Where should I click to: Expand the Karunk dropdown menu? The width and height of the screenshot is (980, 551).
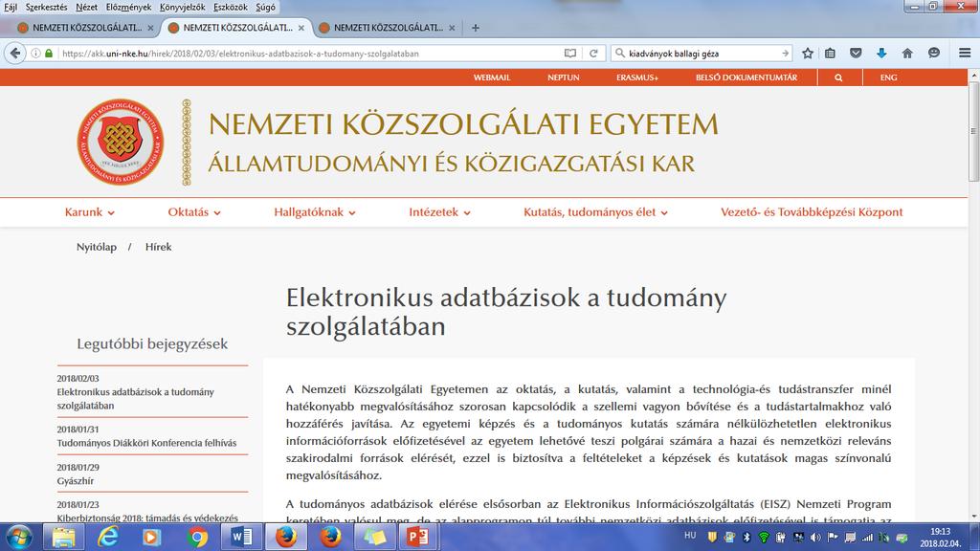point(89,212)
